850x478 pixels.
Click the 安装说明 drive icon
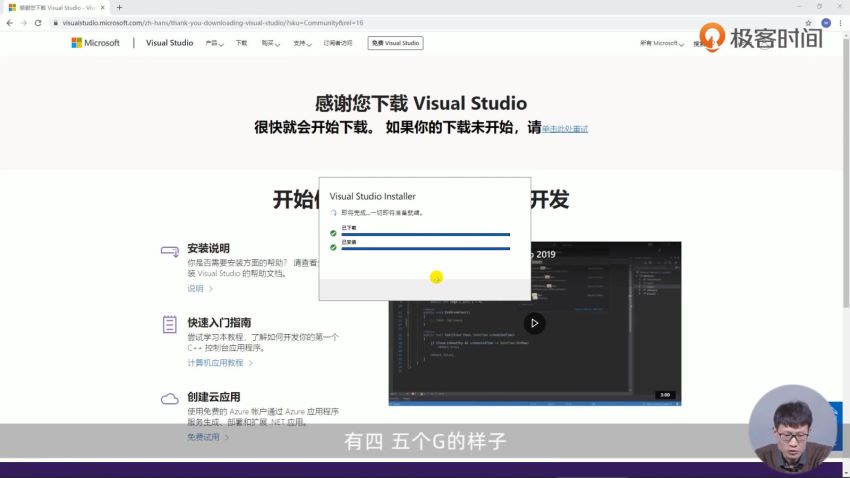170,251
